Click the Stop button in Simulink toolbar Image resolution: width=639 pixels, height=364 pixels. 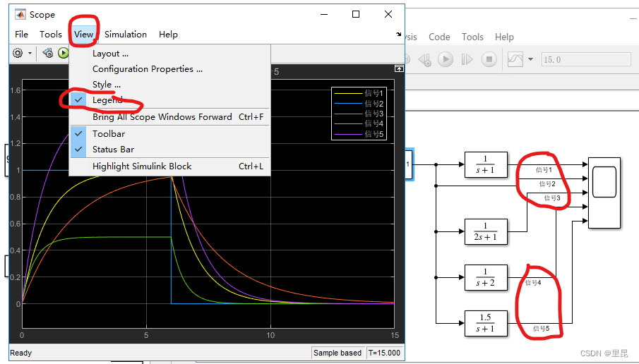[489, 60]
